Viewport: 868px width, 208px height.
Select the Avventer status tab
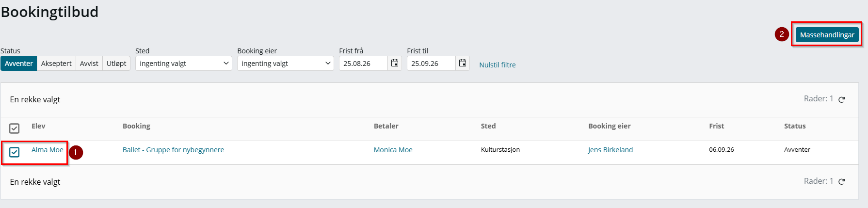coord(19,64)
